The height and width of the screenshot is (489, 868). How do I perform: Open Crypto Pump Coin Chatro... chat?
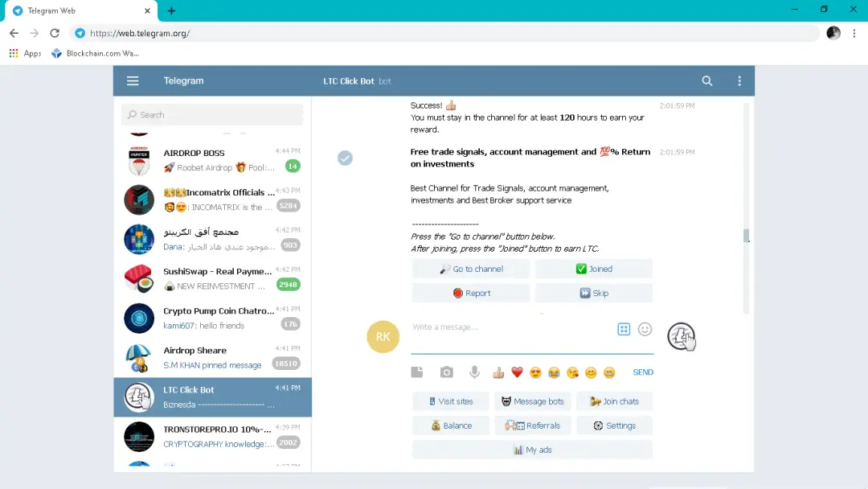point(212,318)
